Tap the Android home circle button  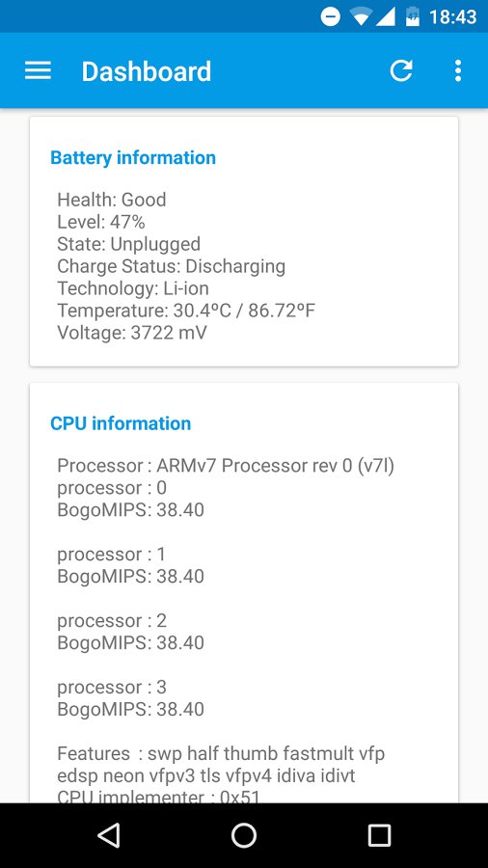243,835
